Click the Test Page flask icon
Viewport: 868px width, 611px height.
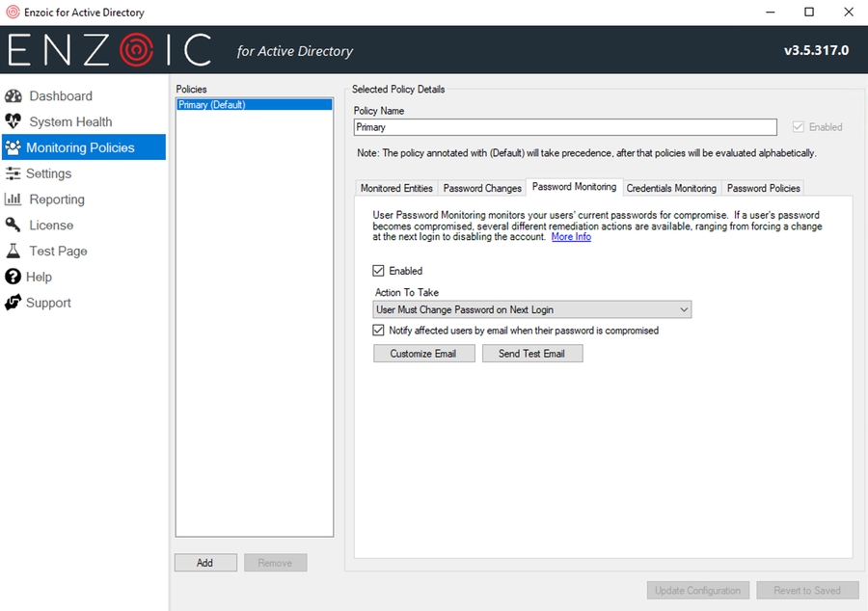tap(14, 251)
